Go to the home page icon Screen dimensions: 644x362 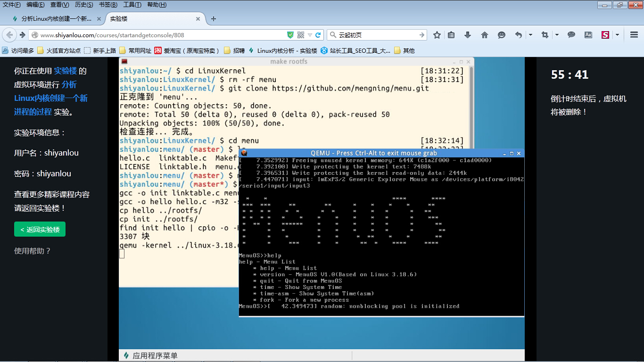pyautogui.click(x=485, y=35)
